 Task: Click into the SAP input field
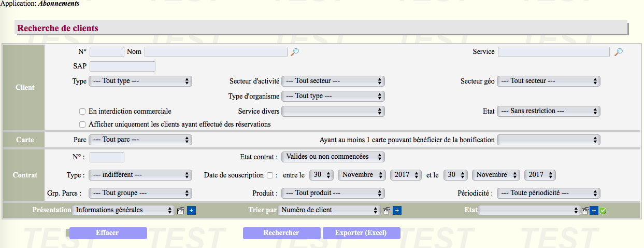point(122,66)
